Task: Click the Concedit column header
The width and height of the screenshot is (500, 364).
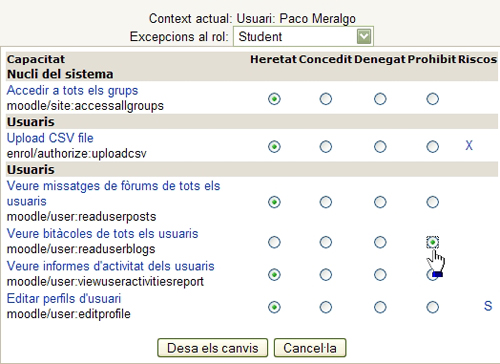Action: (x=325, y=59)
